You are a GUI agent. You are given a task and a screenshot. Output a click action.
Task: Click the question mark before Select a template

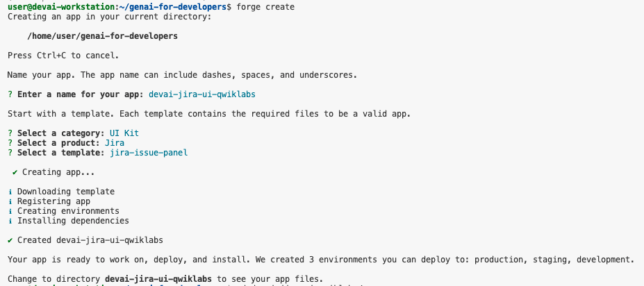click(x=10, y=152)
